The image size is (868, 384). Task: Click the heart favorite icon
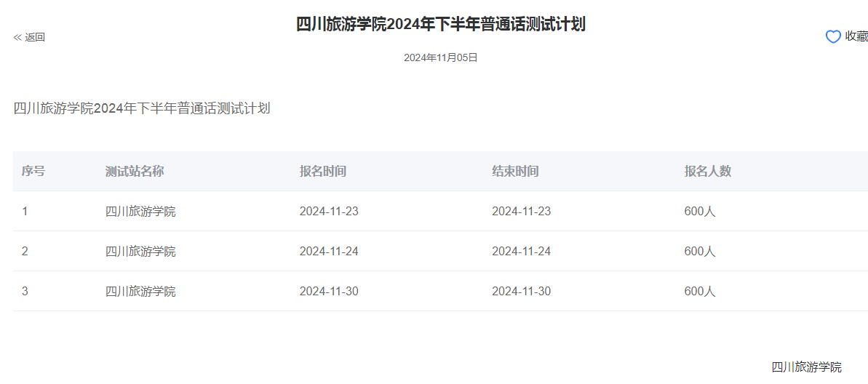pos(833,37)
